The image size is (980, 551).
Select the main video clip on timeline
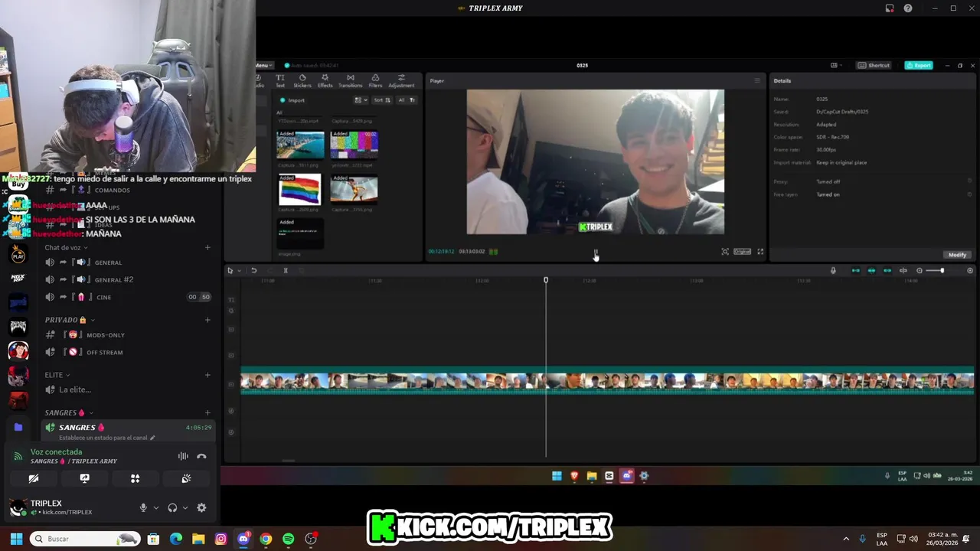tap(607, 383)
